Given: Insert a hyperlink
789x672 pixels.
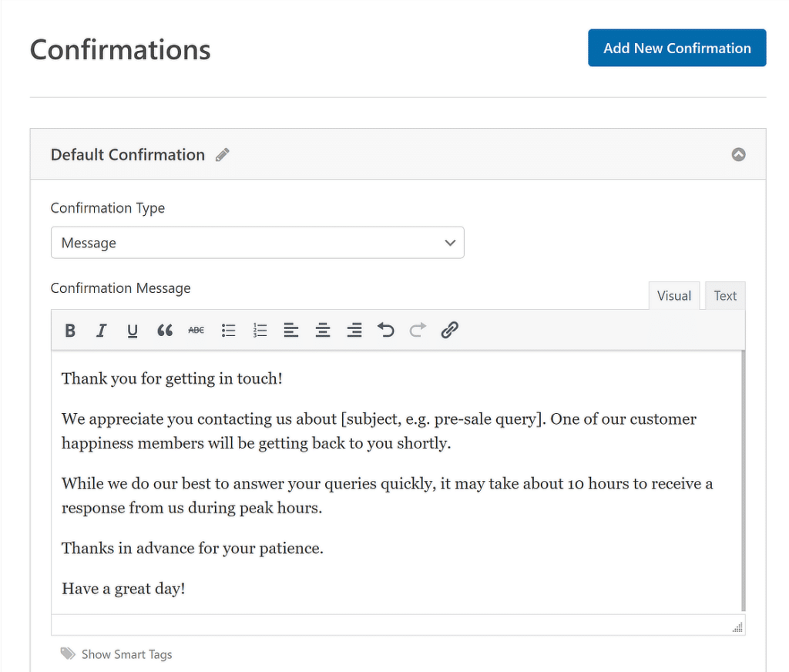Looking at the screenshot, I should pos(449,330).
